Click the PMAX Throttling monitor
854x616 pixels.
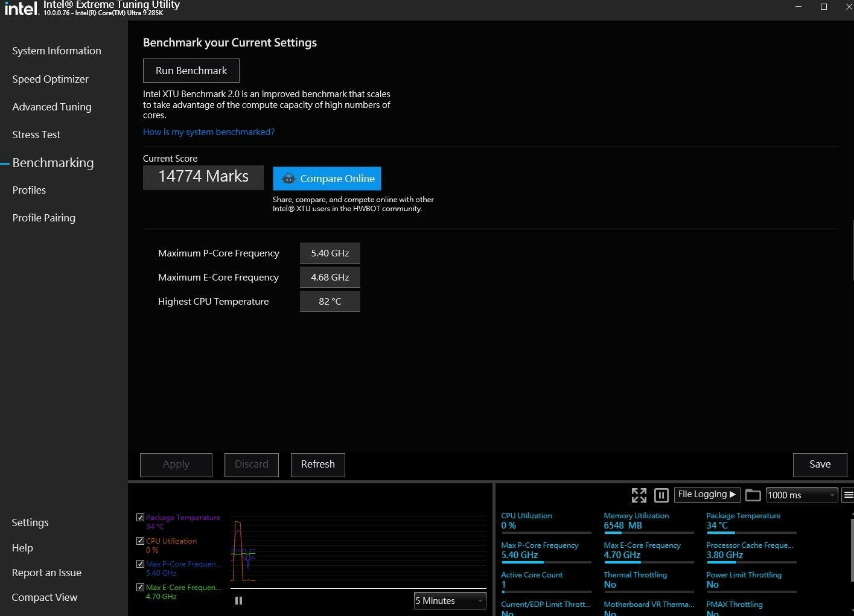coord(751,608)
